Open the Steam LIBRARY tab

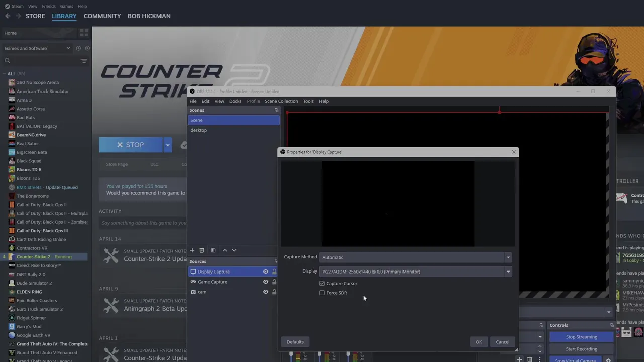[x=64, y=16]
